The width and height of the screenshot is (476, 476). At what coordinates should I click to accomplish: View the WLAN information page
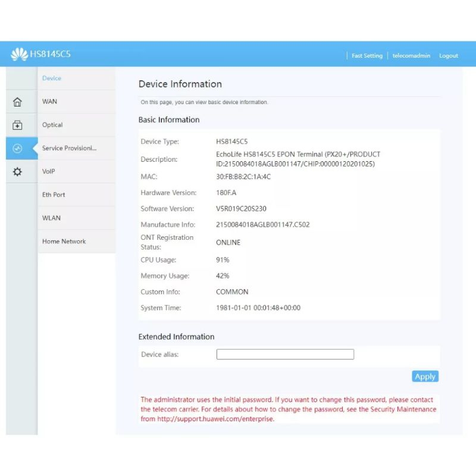[51, 218]
